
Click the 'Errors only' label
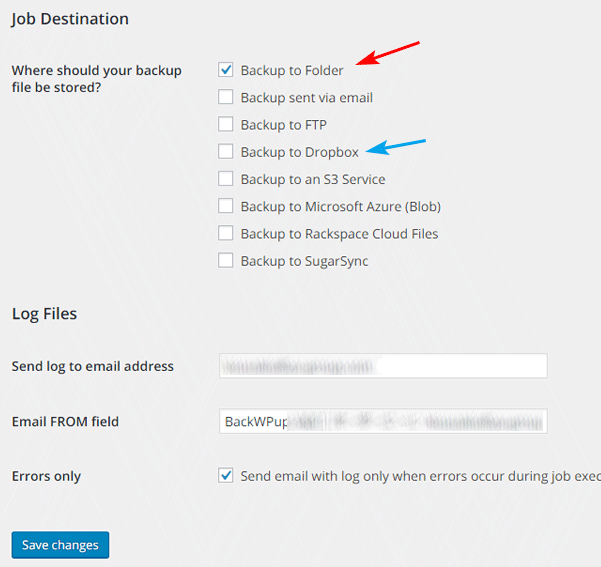(x=46, y=476)
